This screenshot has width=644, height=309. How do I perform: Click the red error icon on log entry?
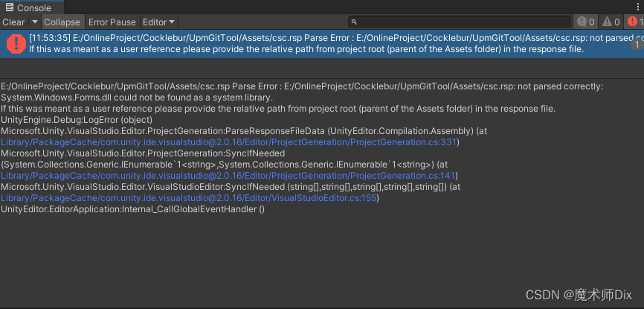click(16, 44)
